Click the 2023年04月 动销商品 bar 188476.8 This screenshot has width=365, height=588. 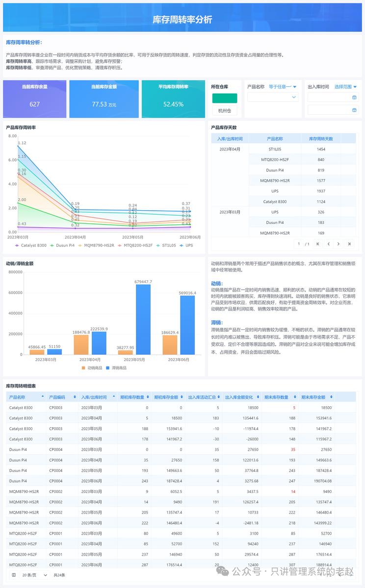tap(81, 344)
